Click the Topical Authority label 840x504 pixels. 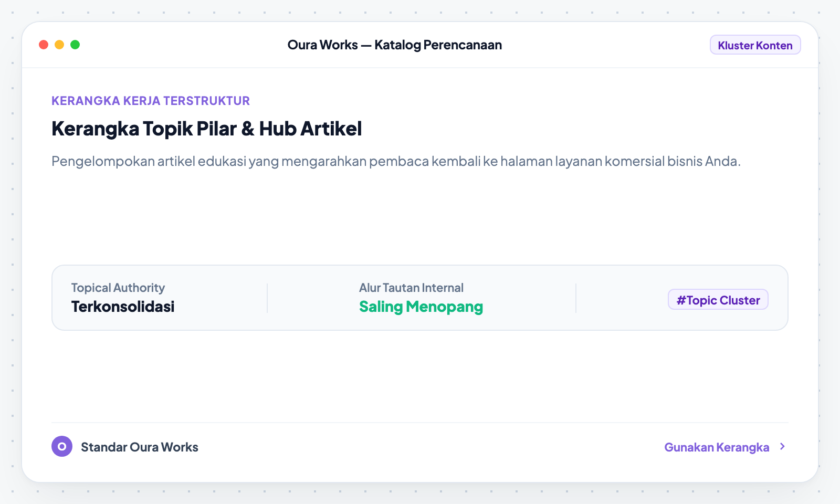[118, 288]
